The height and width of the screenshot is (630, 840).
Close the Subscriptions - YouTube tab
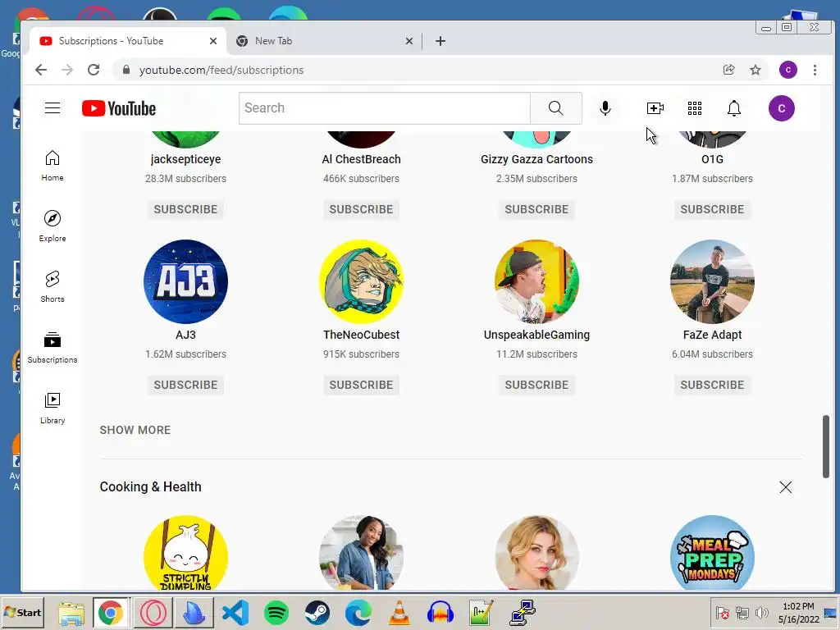tap(213, 41)
